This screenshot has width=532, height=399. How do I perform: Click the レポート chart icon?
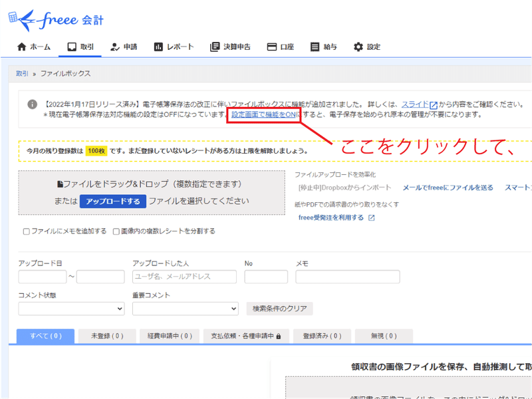158,47
